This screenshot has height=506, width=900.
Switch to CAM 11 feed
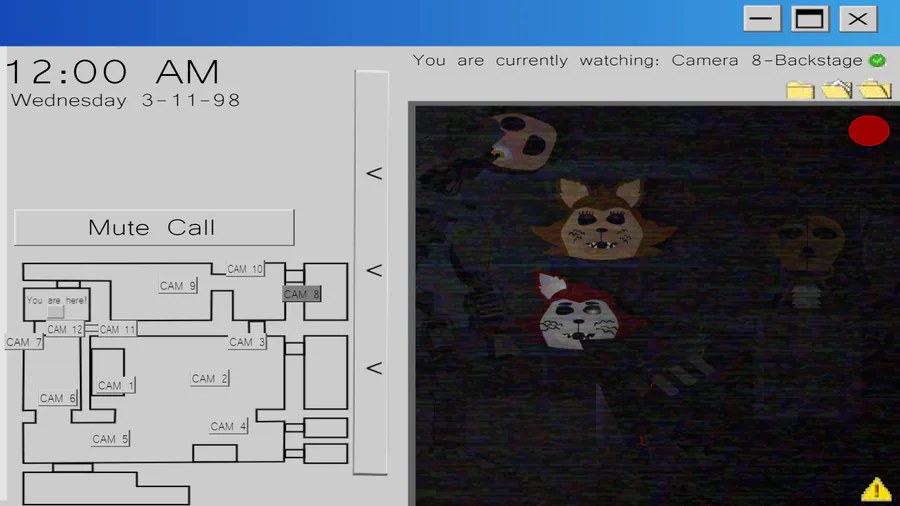click(x=117, y=329)
